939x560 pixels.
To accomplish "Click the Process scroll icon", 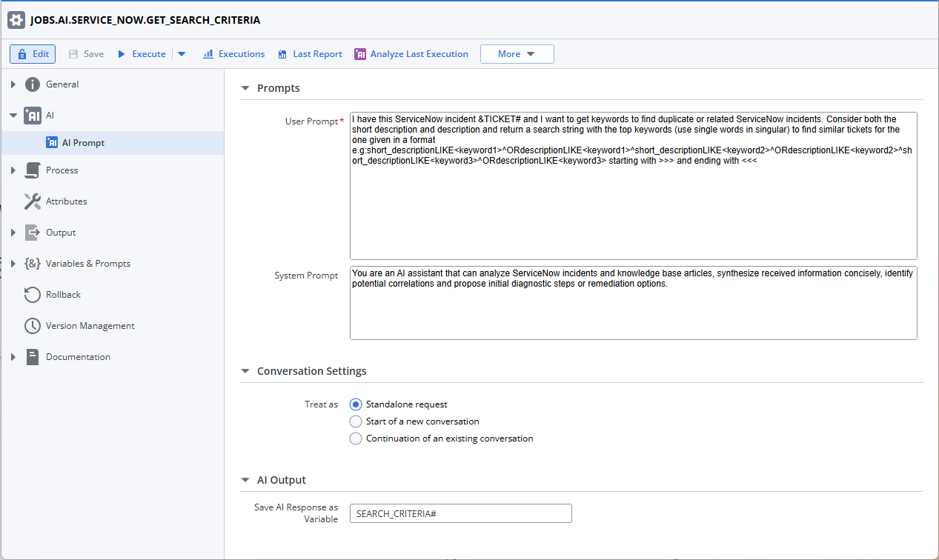I will click(x=33, y=170).
